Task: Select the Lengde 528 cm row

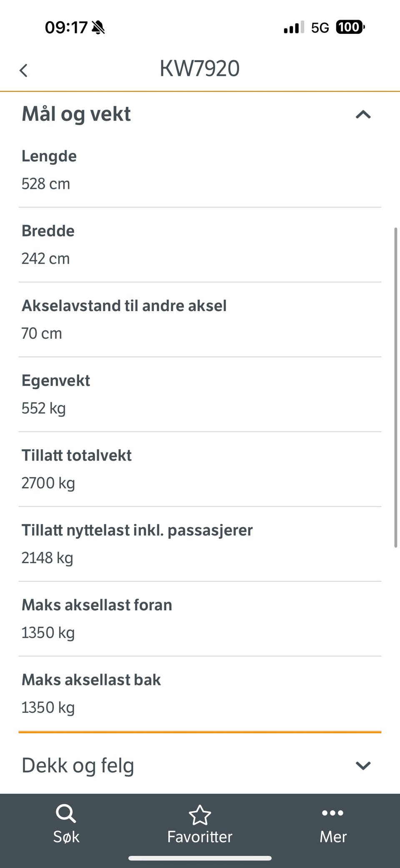Action: coord(200,170)
